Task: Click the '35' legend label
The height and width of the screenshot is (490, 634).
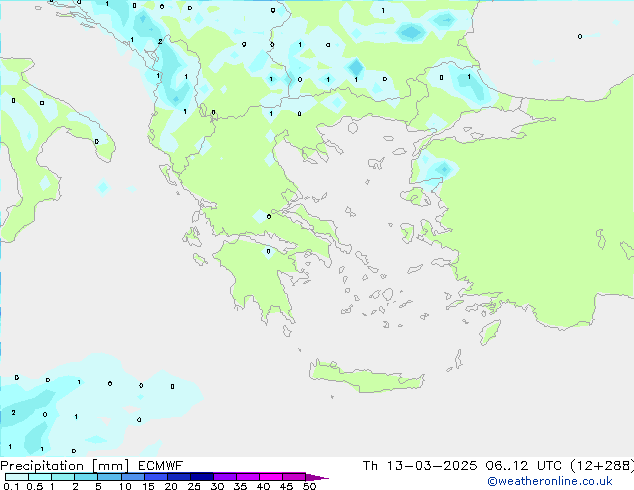Action: 240,486
